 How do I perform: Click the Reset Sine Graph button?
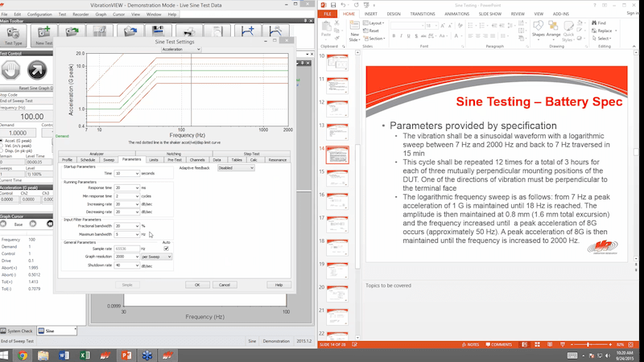[x=27, y=88]
